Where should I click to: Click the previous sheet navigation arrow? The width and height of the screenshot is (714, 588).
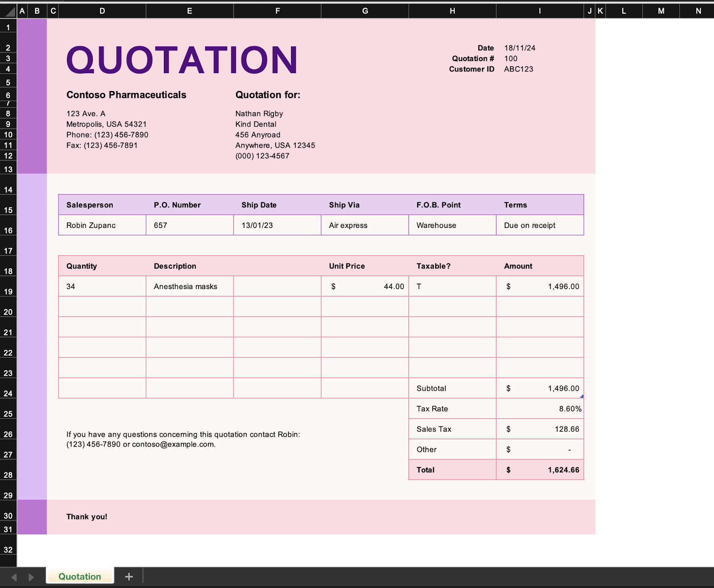[14, 577]
